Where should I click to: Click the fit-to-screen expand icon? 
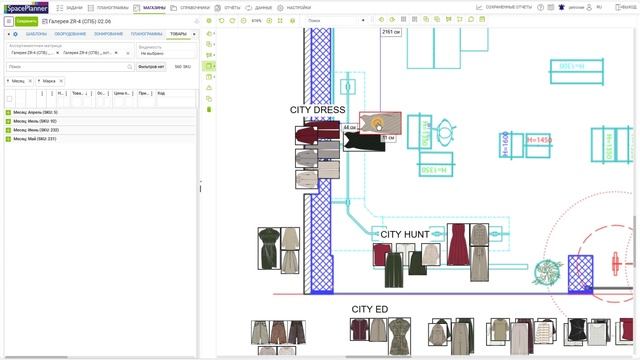[280, 20]
